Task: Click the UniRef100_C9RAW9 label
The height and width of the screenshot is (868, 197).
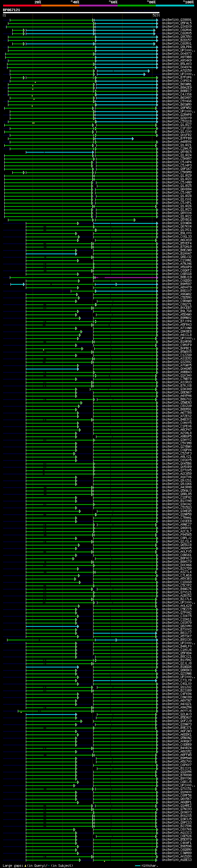Action: coord(177,301)
